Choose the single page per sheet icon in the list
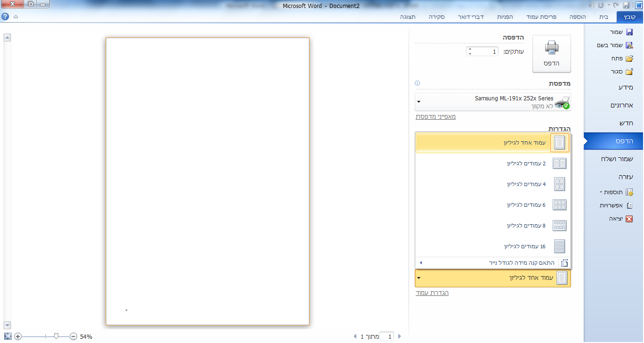 point(559,143)
